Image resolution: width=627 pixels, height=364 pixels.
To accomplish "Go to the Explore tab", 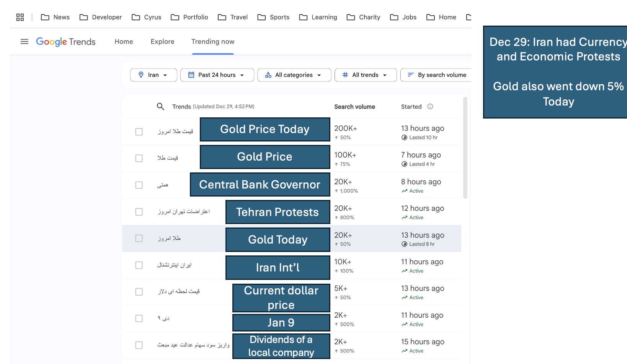I will coord(162,42).
